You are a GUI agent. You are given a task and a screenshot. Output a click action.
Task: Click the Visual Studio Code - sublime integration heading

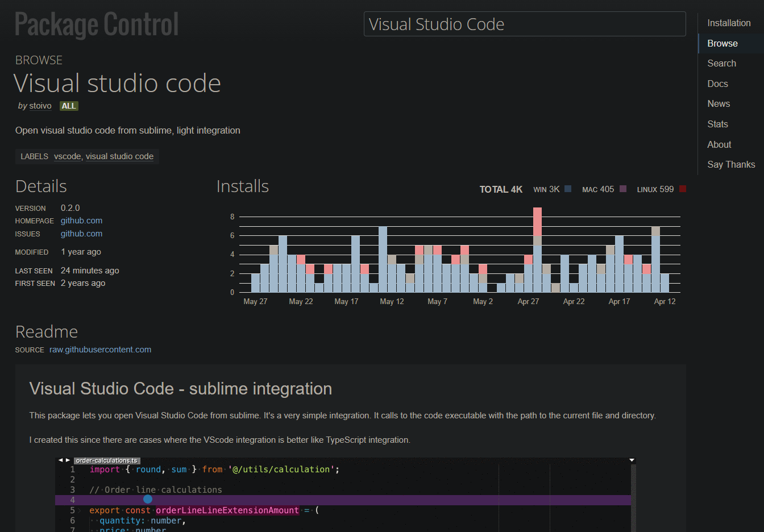(x=181, y=389)
